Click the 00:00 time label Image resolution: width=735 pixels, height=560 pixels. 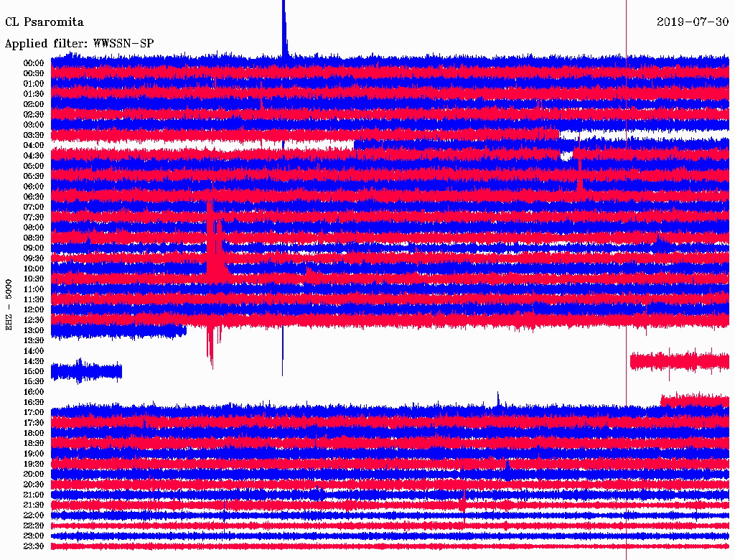coord(34,63)
